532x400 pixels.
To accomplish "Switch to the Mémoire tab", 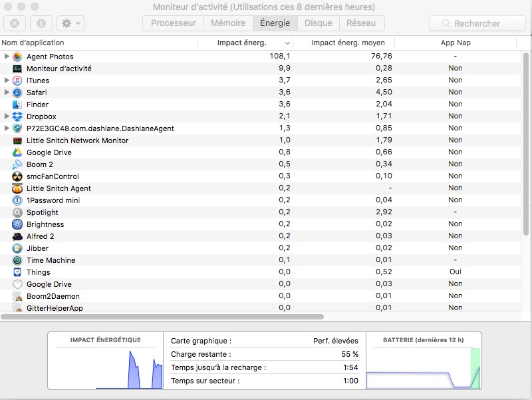I will coord(228,23).
